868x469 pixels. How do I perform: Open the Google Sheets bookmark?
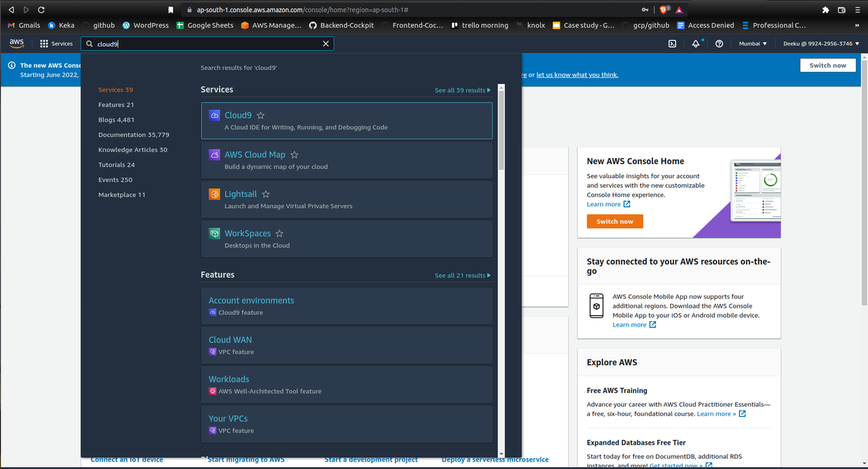[205, 25]
